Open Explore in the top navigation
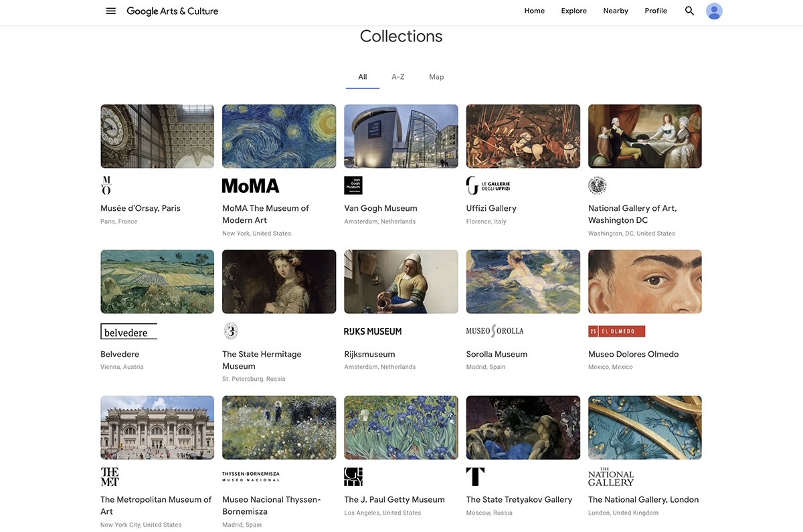The image size is (803, 532). coord(574,11)
